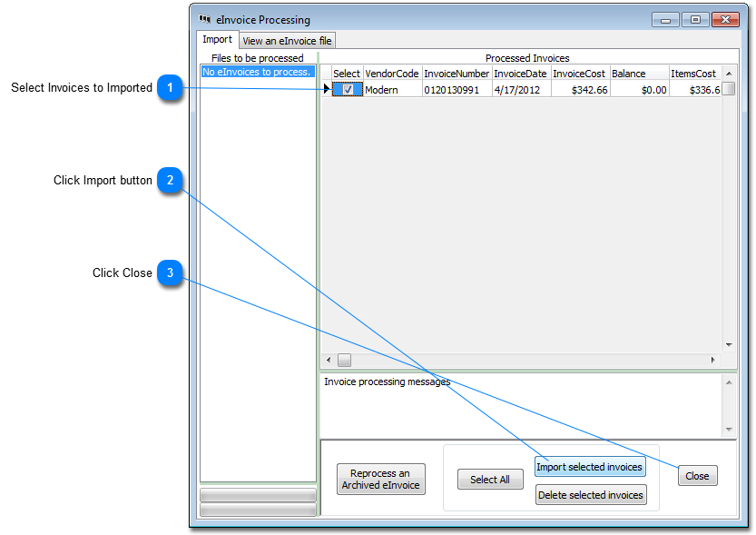756x535 pixels.
Task: Sort invoices by the VendorCode column header
Action: (x=392, y=73)
